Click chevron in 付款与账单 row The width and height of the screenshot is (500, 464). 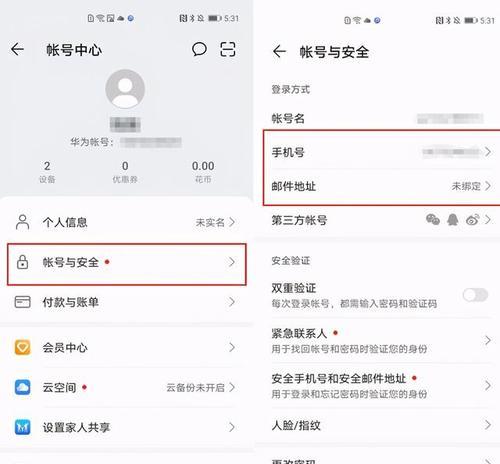tap(232, 302)
